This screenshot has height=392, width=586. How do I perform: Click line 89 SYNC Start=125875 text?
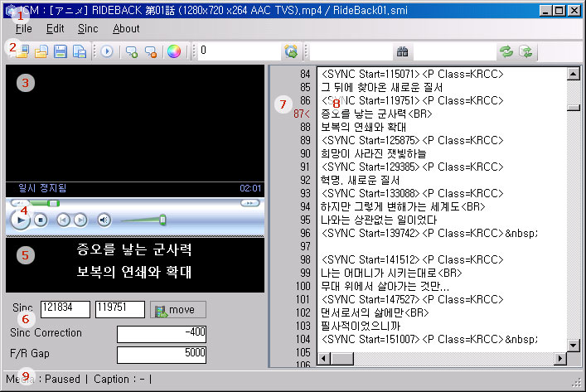pos(412,141)
